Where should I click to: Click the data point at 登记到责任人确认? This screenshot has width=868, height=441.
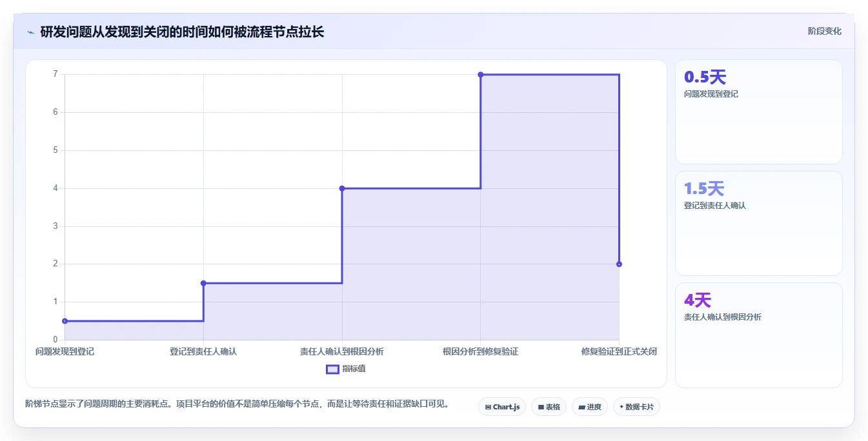pyautogui.click(x=203, y=283)
